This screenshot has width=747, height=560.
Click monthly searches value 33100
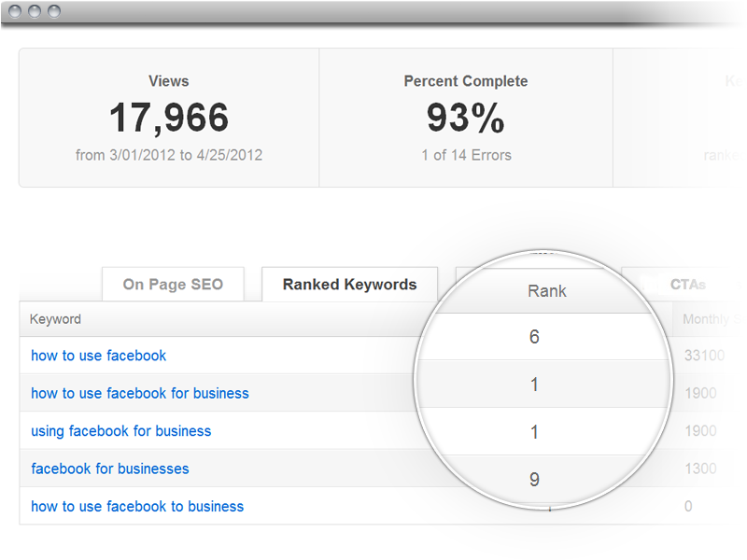(x=704, y=356)
